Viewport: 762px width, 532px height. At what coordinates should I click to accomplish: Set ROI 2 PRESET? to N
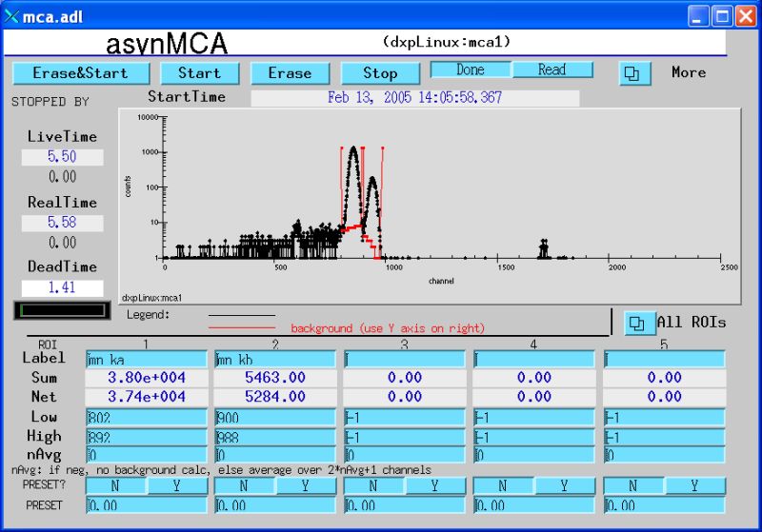[x=245, y=486]
